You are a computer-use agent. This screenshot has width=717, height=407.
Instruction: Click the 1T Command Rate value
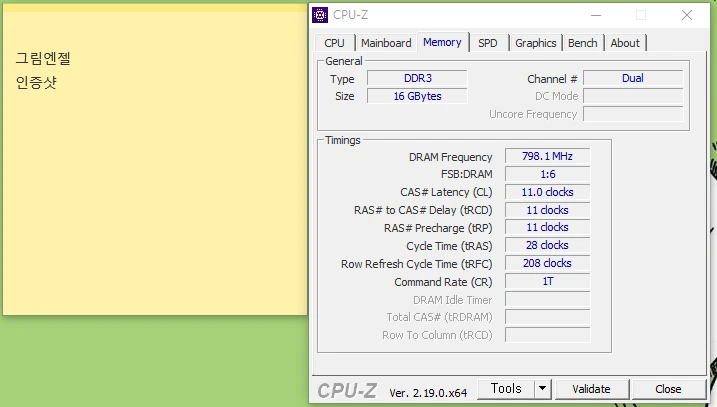(x=547, y=281)
